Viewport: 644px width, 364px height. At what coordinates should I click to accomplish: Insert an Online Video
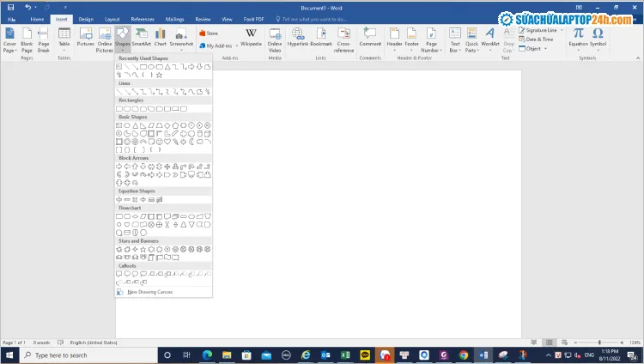click(x=275, y=39)
